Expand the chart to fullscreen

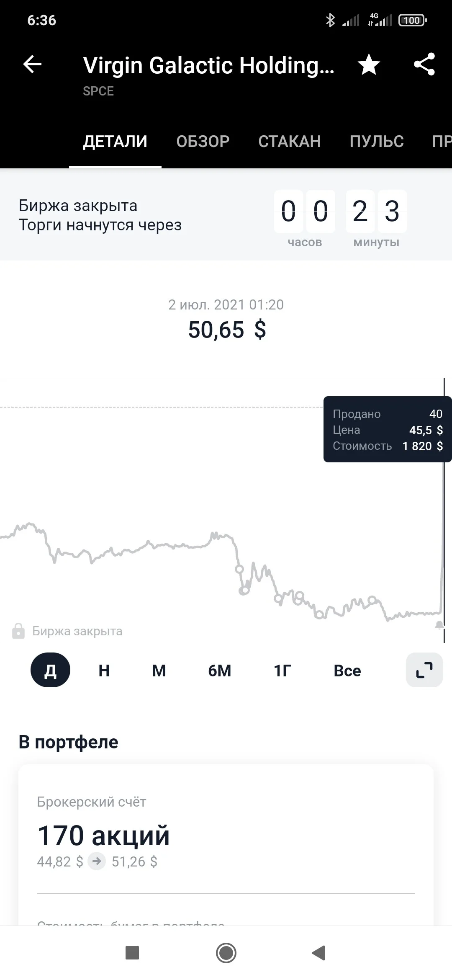(x=424, y=670)
